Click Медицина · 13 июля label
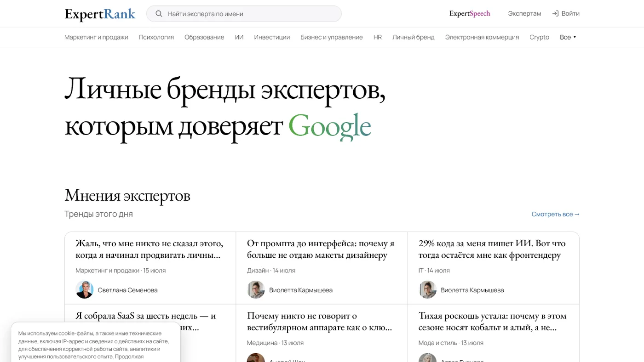The image size is (644, 362). (x=275, y=343)
